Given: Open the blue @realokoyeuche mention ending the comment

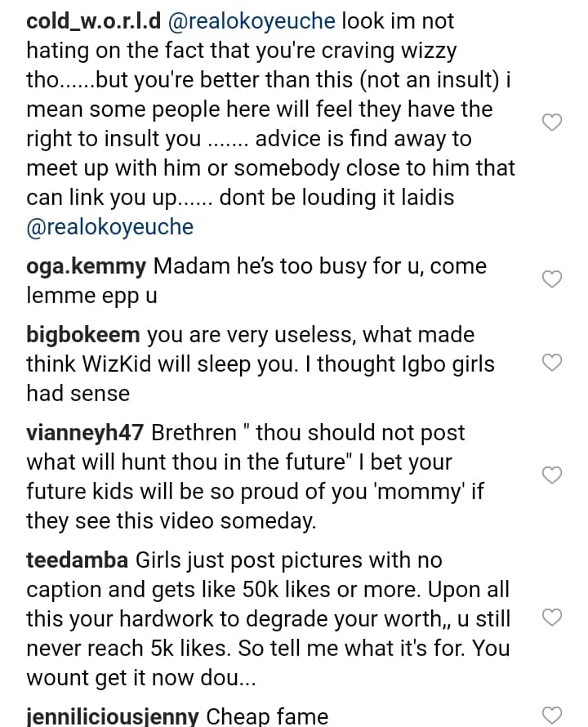Looking at the screenshot, I should click(110, 227).
